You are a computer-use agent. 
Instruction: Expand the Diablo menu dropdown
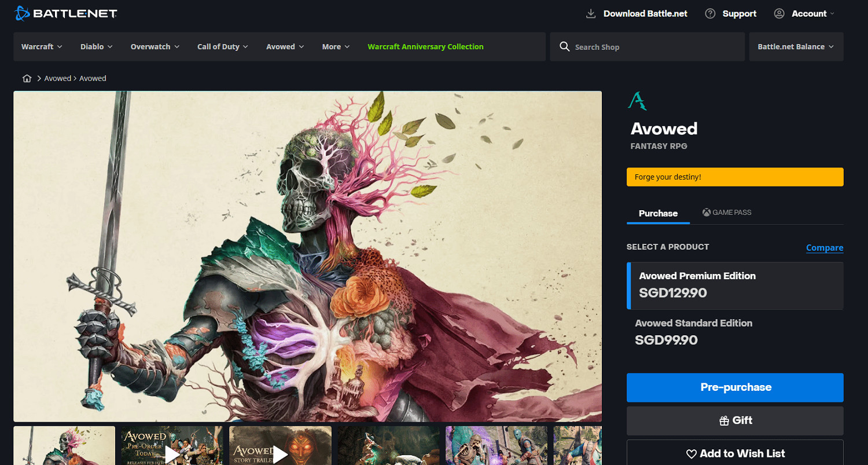96,47
